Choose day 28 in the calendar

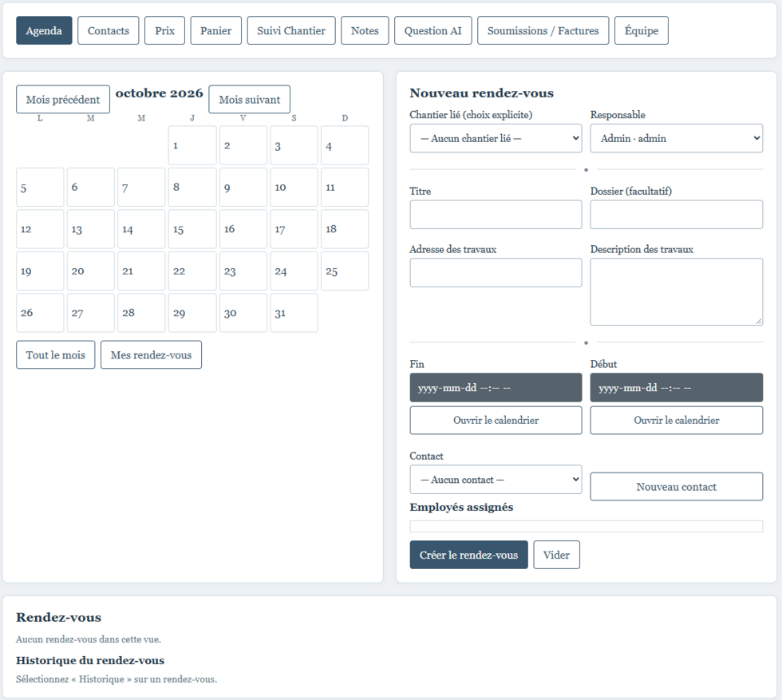click(x=142, y=313)
